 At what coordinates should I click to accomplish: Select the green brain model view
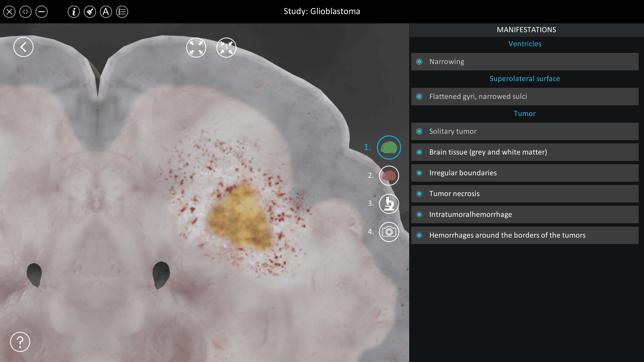(389, 147)
